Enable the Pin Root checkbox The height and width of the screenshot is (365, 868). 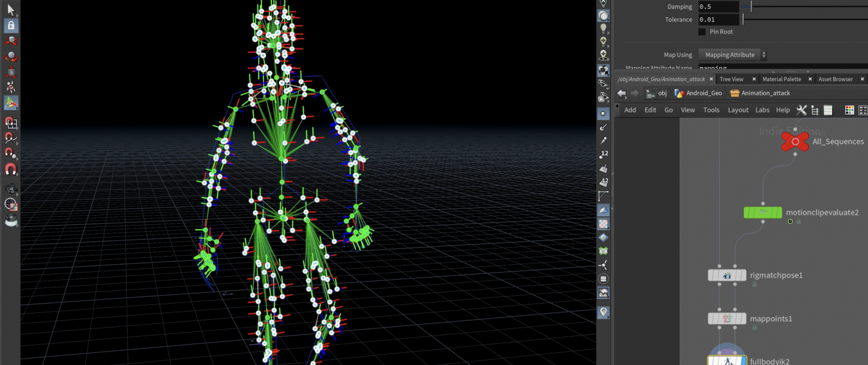(702, 32)
